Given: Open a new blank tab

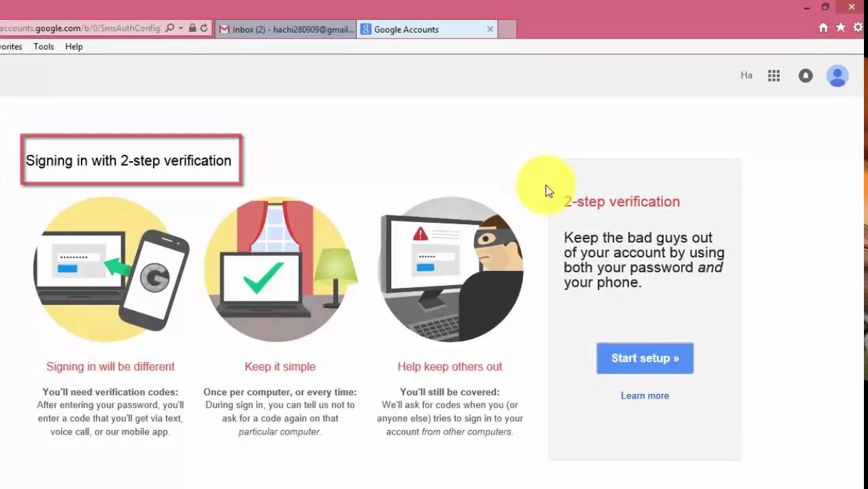Looking at the screenshot, I should click(507, 29).
